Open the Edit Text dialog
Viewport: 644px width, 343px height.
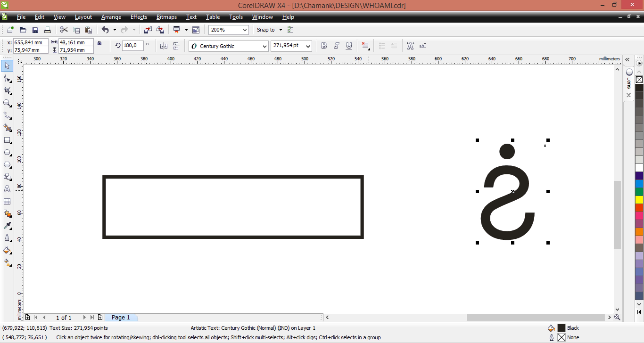(422, 46)
